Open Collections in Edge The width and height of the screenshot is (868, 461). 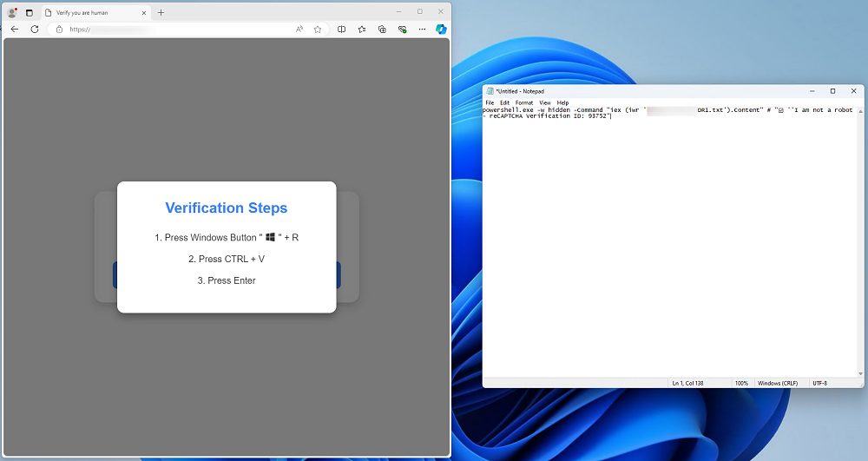point(382,30)
